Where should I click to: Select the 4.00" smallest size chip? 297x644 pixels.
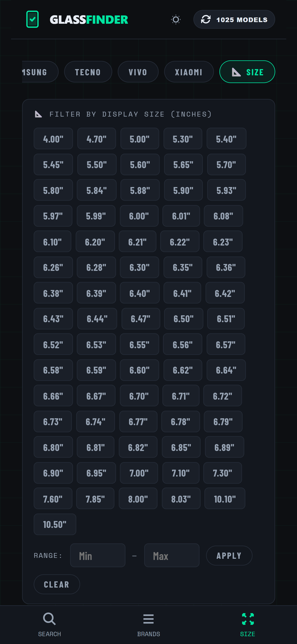click(53, 139)
